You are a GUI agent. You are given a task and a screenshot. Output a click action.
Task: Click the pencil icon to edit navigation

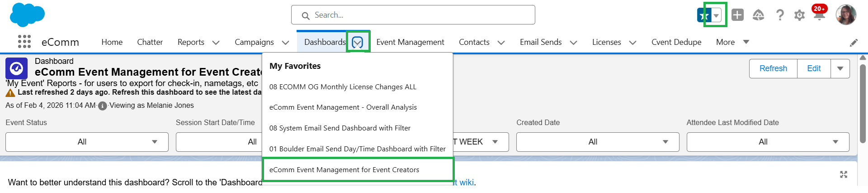pos(854,43)
